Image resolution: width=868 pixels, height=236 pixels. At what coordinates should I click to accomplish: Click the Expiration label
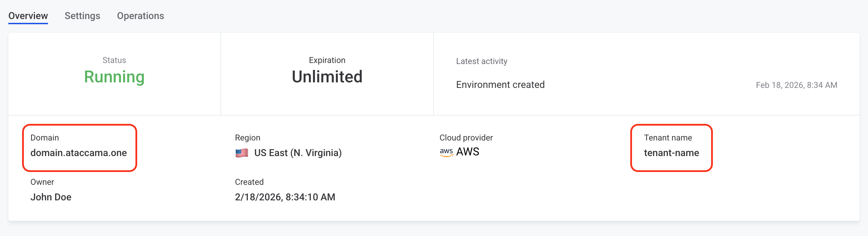point(327,60)
